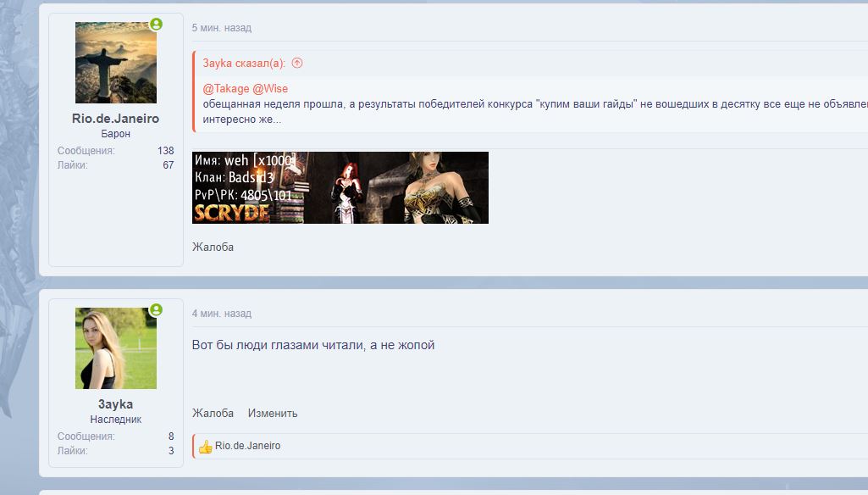Click the green online indicator on Заука's avatar

pos(156,310)
